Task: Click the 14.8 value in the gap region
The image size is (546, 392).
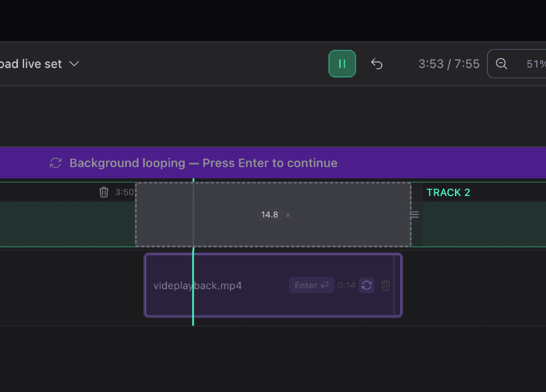Action: [270, 215]
